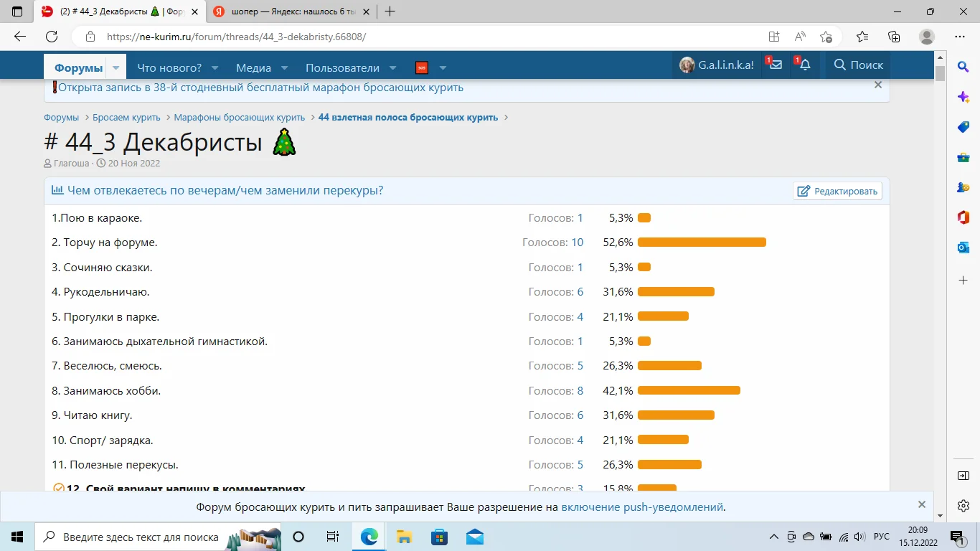This screenshot has width=980, height=551.
Task: Open the Tools briefcase icon in the sidebar
Action: pyautogui.click(x=963, y=157)
